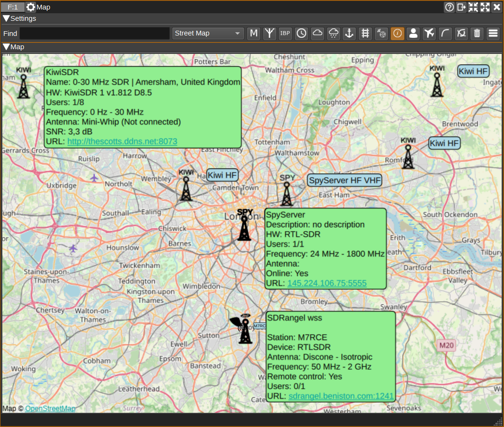Click the M20 motorway shield

[446, 345]
